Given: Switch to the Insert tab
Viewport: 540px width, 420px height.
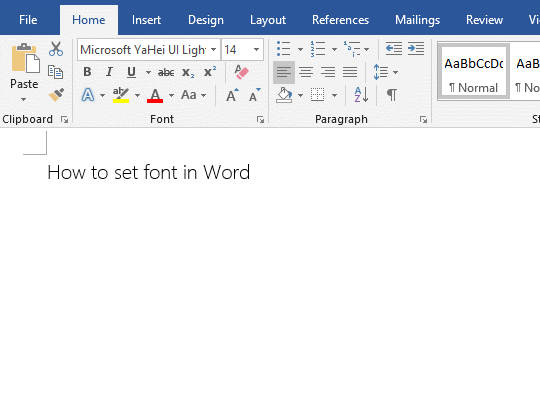Looking at the screenshot, I should pos(146,20).
